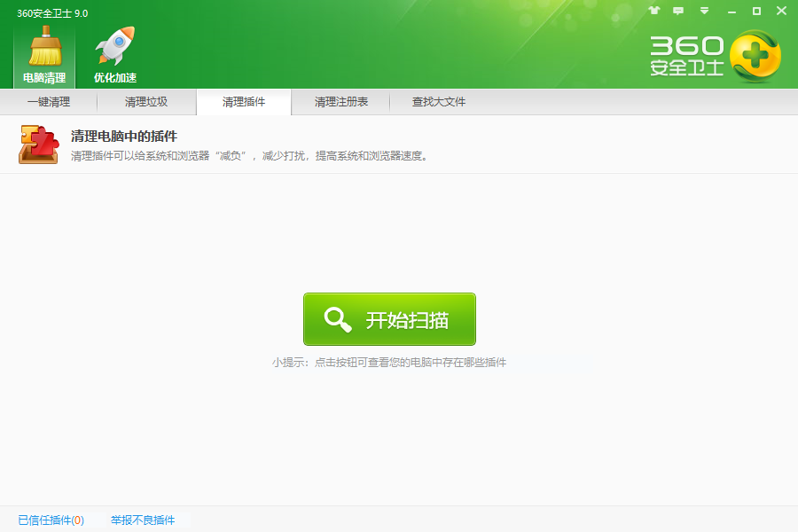Open the 查找大文件 tab
The height and width of the screenshot is (532, 798).
coord(439,102)
